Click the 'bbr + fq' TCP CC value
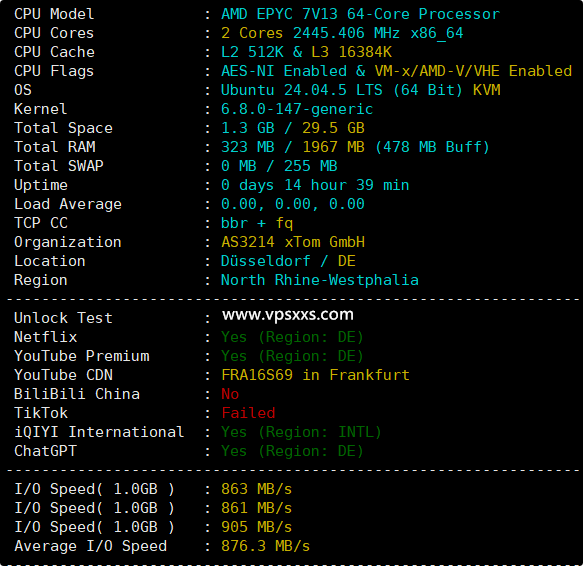The height and width of the screenshot is (566, 583). [257, 223]
